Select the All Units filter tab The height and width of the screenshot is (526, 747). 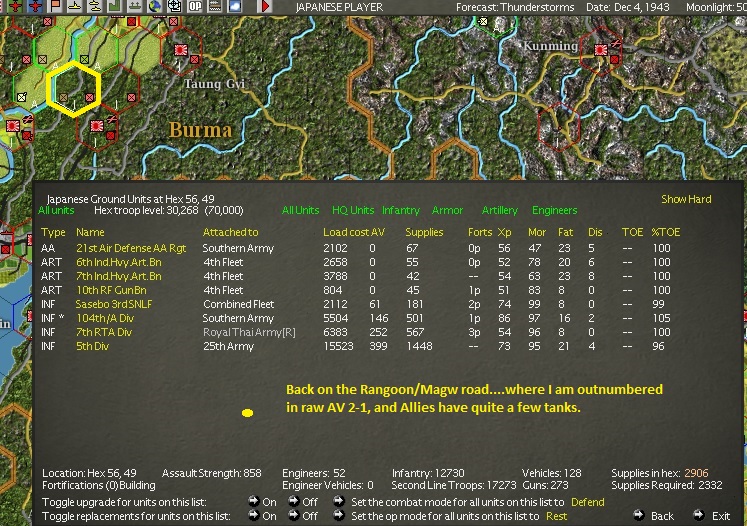[x=301, y=210]
